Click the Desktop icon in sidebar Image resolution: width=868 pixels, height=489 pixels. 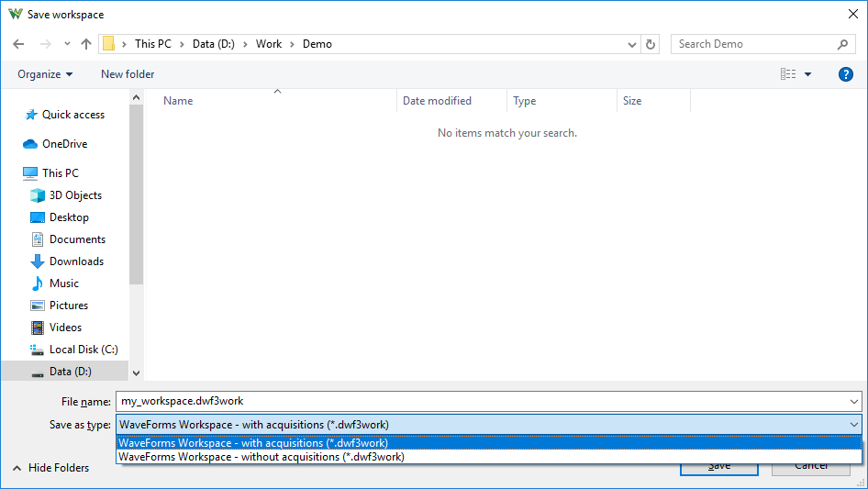coord(37,217)
